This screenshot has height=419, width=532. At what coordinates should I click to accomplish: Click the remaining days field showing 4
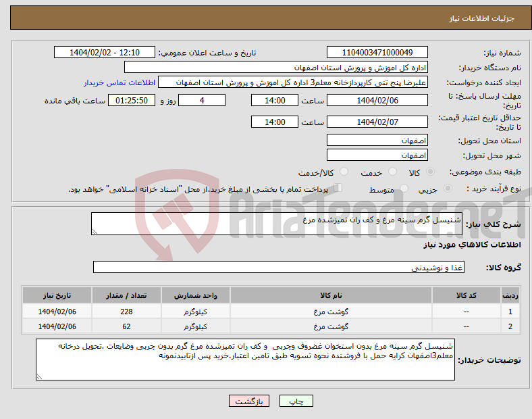tap(202, 100)
